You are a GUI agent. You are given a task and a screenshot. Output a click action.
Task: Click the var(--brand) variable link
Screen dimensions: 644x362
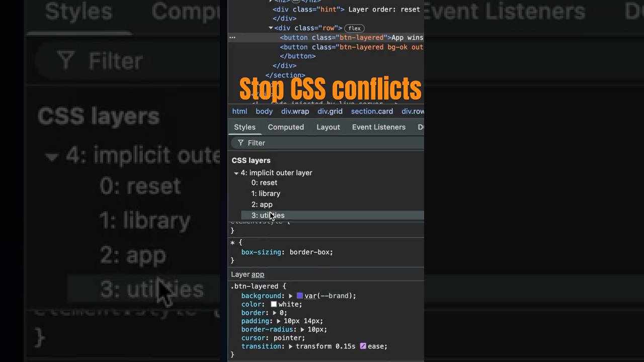330,296
